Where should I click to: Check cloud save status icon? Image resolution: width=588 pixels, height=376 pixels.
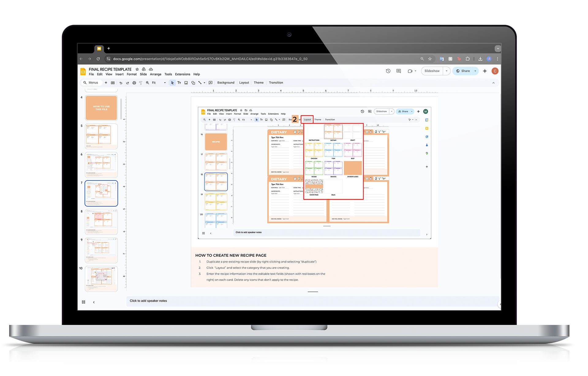pos(151,69)
